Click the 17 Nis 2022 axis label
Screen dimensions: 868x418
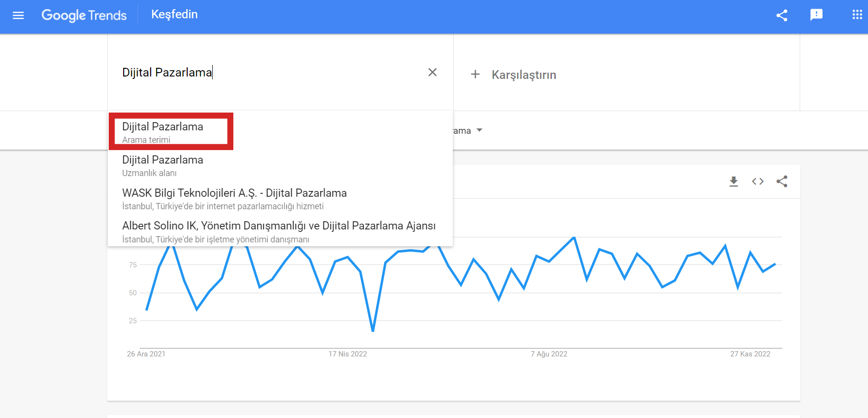tap(347, 354)
